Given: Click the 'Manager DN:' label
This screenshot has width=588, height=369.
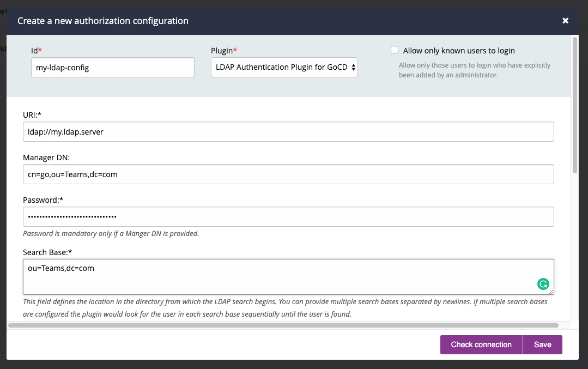Looking at the screenshot, I should pos(46,158).
